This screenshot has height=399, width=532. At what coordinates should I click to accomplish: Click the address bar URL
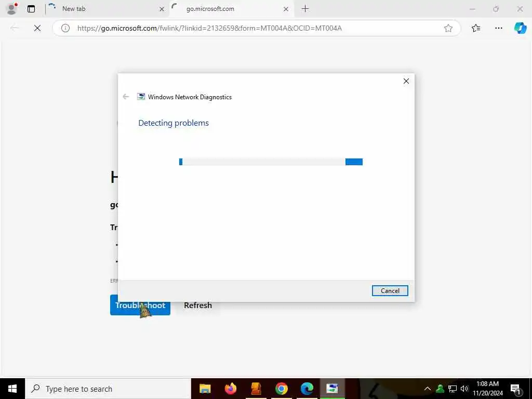point(209,28)
